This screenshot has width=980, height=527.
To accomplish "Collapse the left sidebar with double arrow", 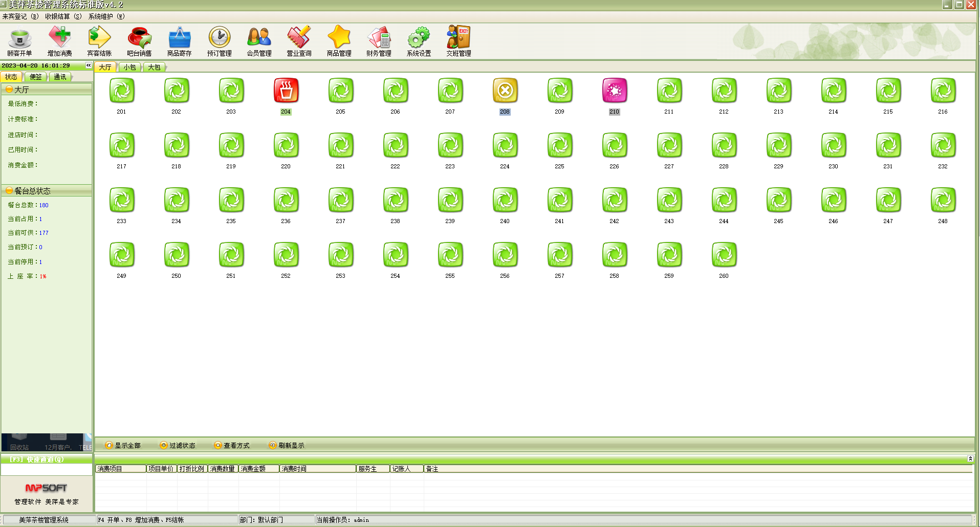I will point(89,65).
